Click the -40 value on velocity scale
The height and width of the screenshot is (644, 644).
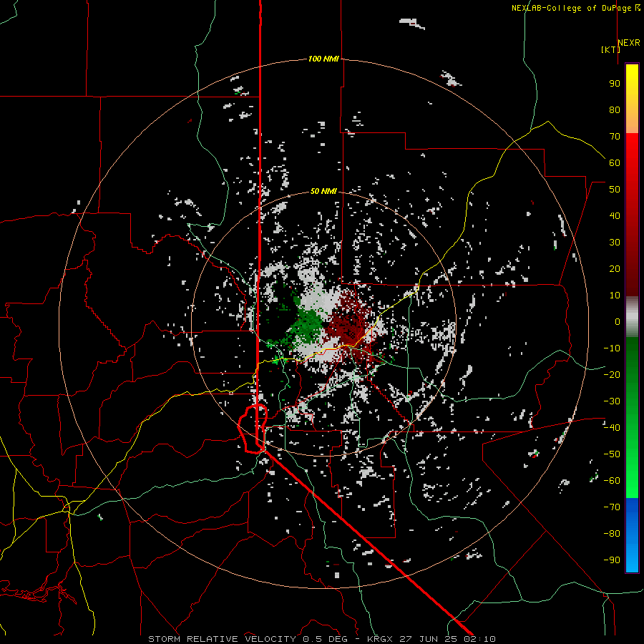612,428
